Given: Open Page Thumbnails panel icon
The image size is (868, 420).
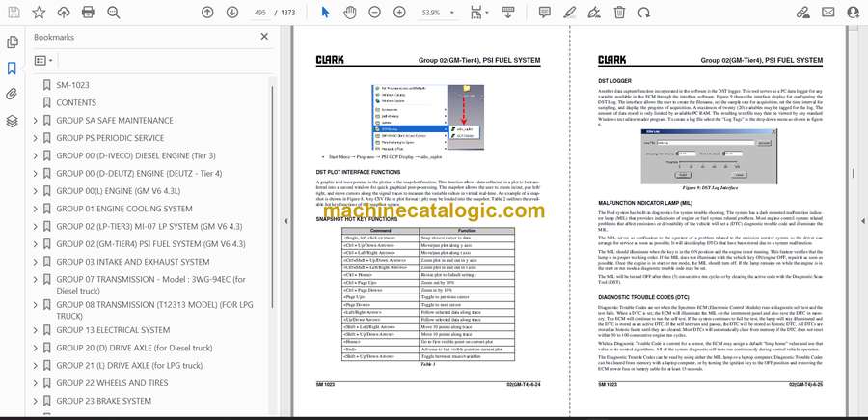Looking at the screenshot, I should (x=12, y=42).
